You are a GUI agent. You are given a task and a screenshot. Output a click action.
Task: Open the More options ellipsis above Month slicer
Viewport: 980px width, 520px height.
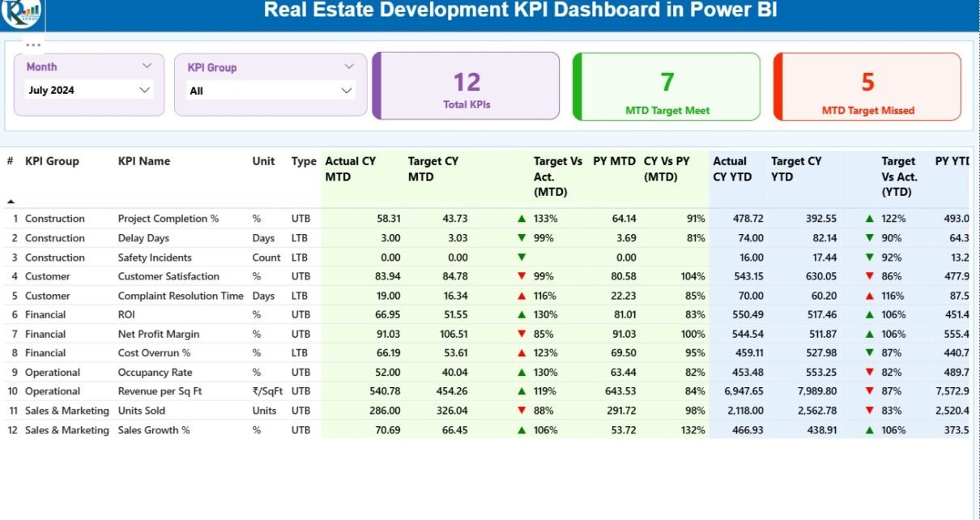click(32, 45)
